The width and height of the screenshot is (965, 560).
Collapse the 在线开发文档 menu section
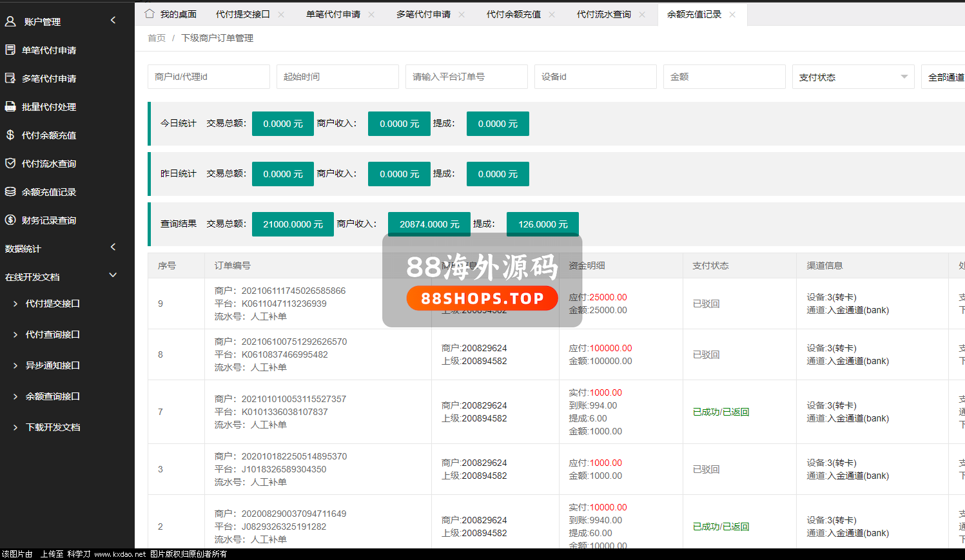(x=113, y=275)
